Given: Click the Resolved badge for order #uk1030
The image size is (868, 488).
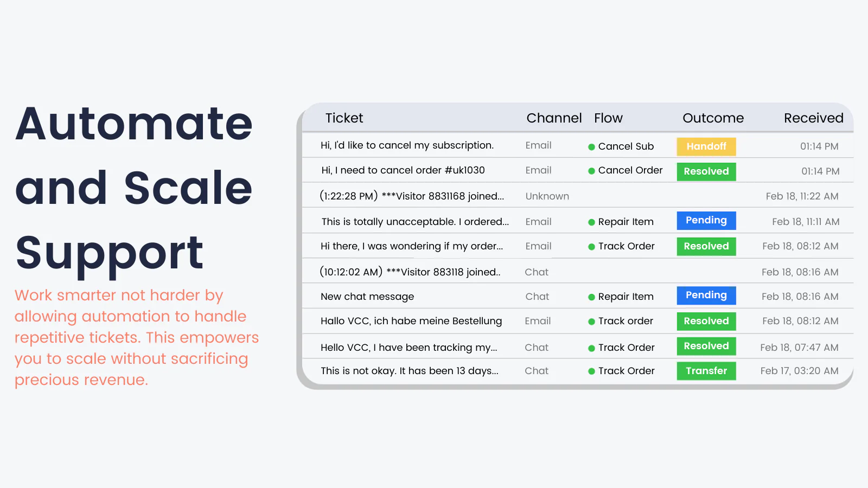Looking at the screenshot, I should tap(706, 171).
